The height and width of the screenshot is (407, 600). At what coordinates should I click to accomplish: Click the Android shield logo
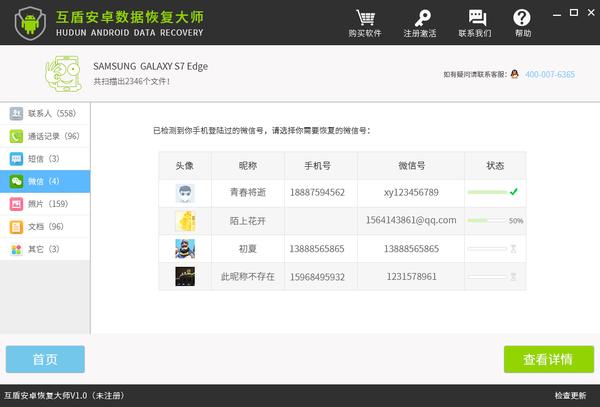coord(30,23)
